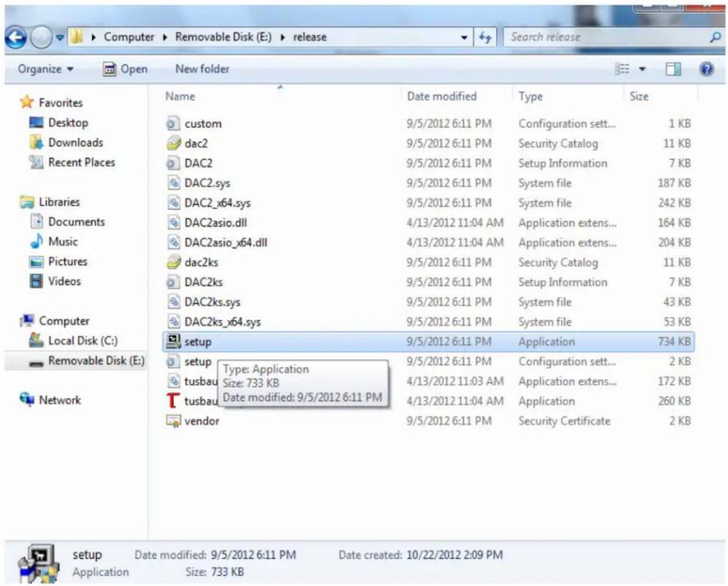Viewport: 728px width, 586px height.
Task: Open the Organize menu
Action: [x=46, y=69]
